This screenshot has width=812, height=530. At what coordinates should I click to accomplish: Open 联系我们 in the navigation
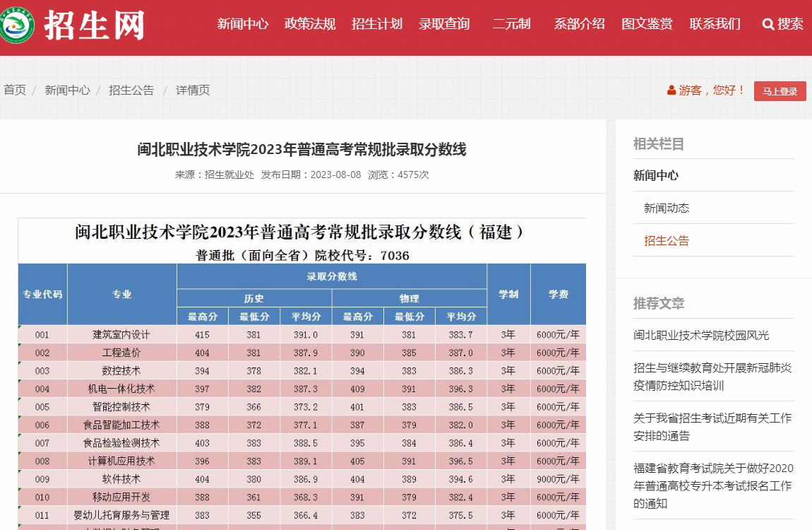715,24
